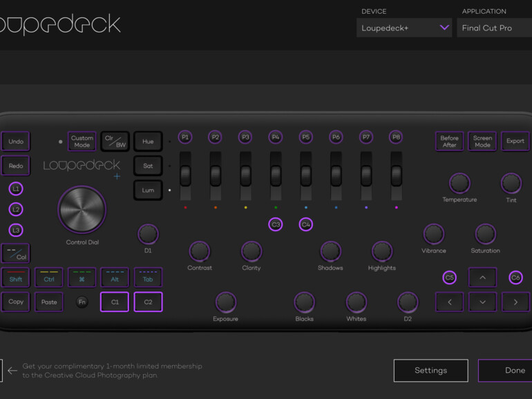The image size is (532, 399).
Task: Select the up arrow key
Action: coord(482,278)
